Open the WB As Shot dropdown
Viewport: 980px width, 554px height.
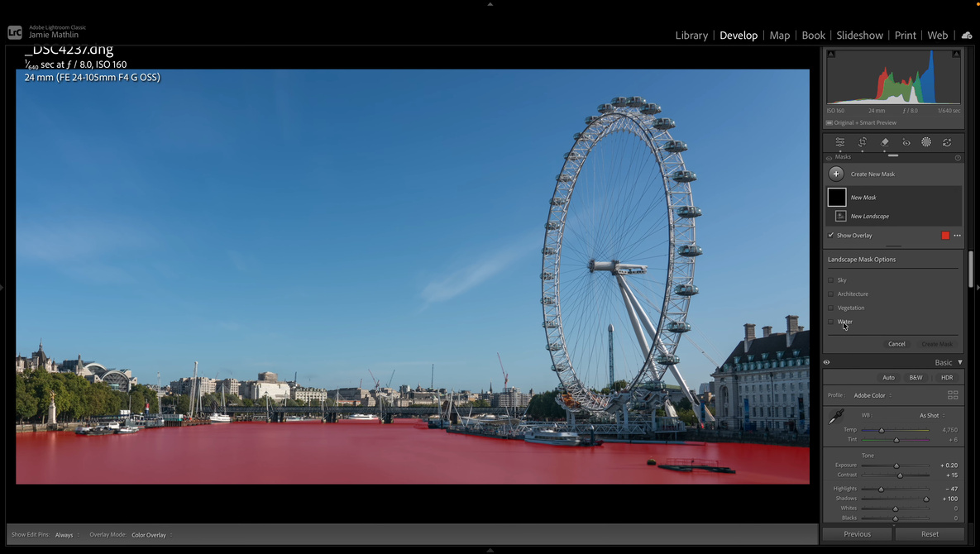931,415
